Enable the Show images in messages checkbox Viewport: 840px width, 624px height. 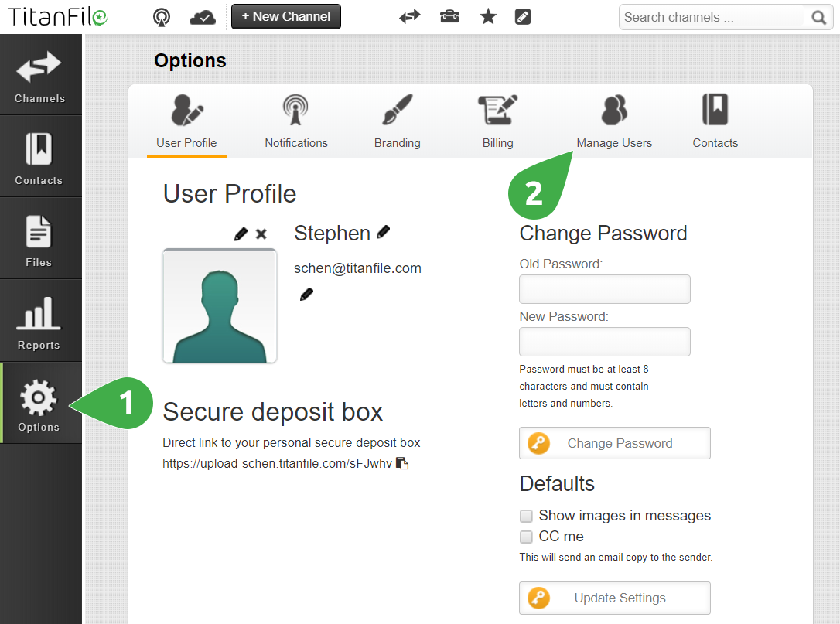pos(527,516)
